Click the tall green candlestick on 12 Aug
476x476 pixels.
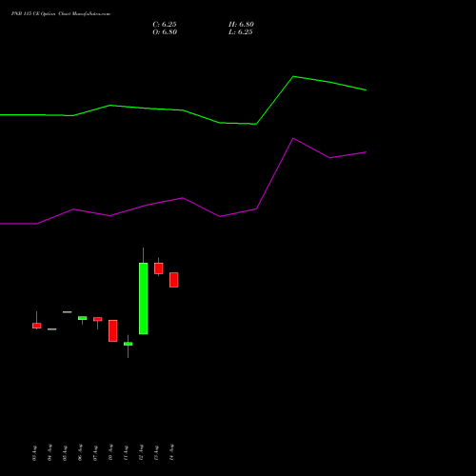[x=144, y=298]
